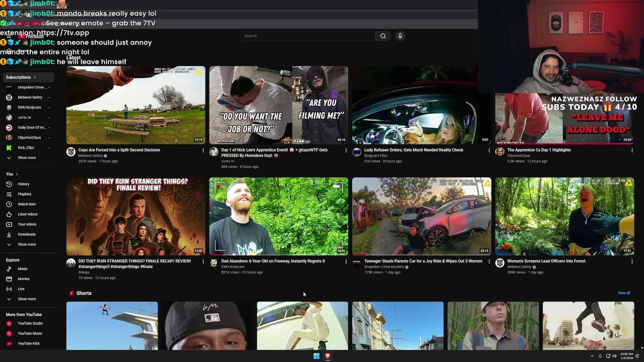The height and width of the screenshot is (362, 644).
Task: Open YATTA TV subscription channel
Action: click(24, 118)
